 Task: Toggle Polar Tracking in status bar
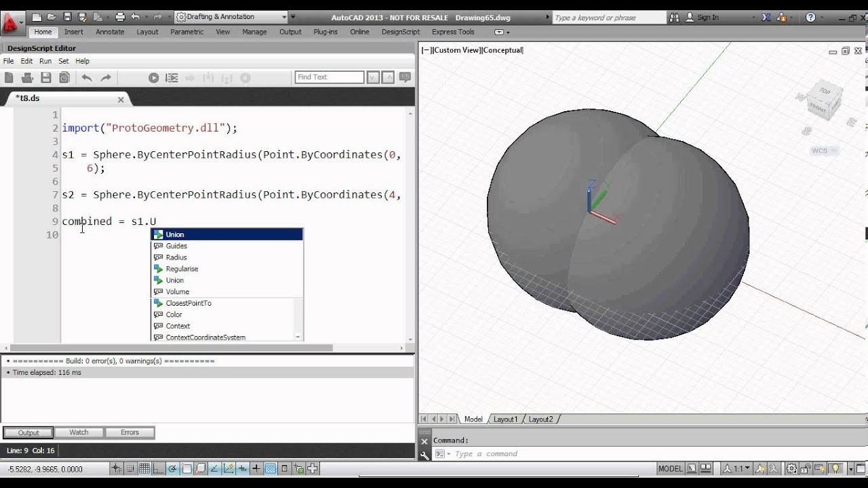[x=172, y=468]
